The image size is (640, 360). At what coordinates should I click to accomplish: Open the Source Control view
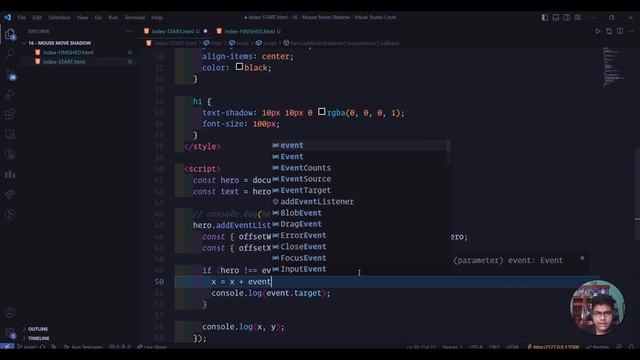(x=10, y=74)
